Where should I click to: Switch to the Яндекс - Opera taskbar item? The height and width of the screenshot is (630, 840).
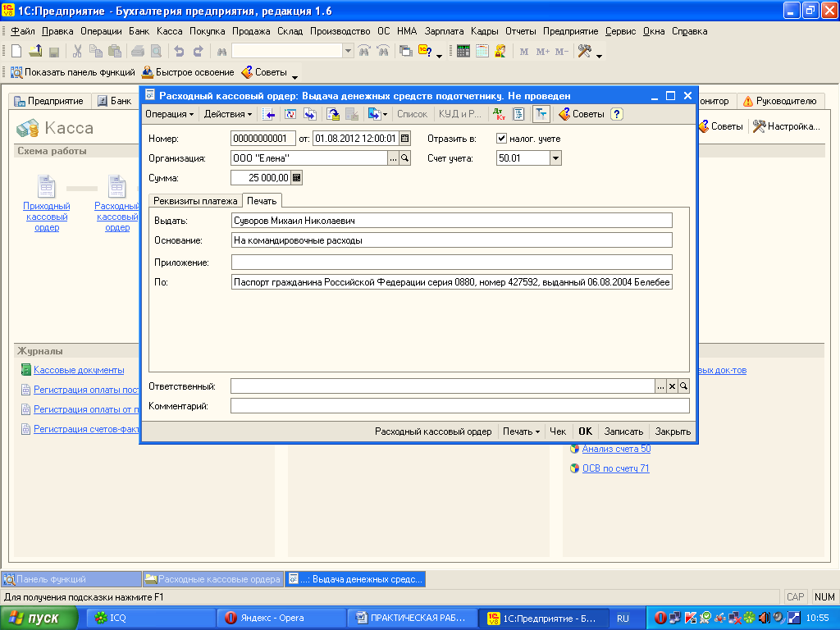pyautogui.click(x=282, y=619)
